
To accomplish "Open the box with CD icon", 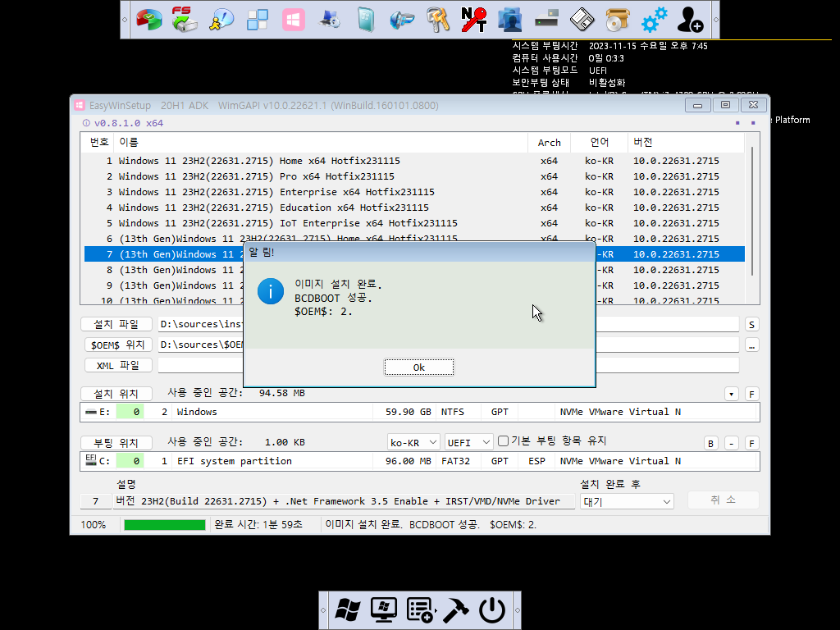I will [618, 20].
